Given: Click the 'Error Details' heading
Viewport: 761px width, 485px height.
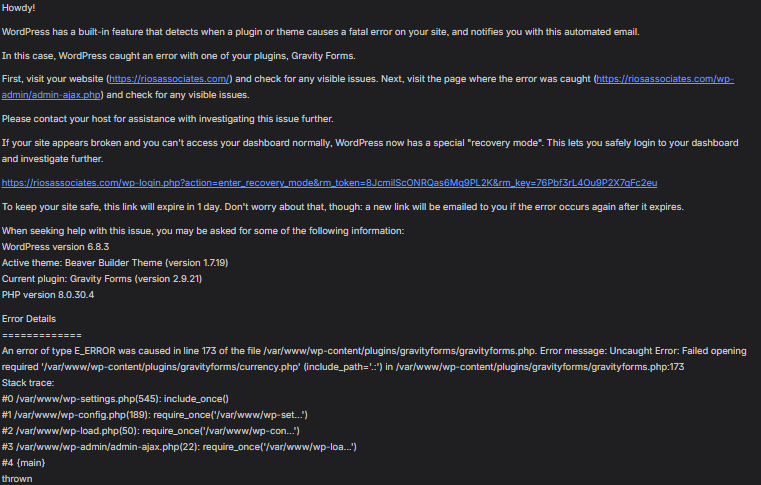Looking at the screenshot, I should click(29, 318).
